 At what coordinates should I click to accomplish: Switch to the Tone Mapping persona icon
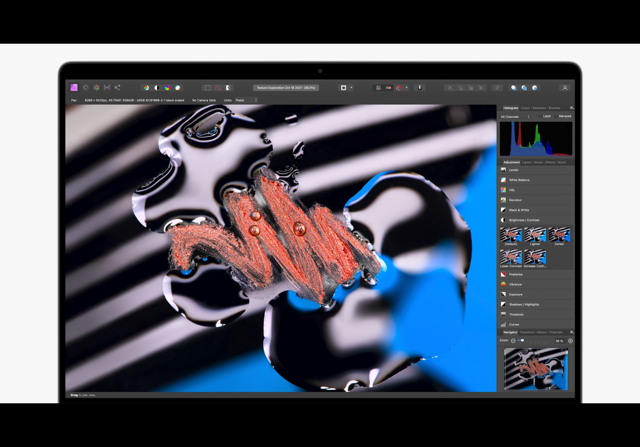pyautogui.click(x=107, y=87)
